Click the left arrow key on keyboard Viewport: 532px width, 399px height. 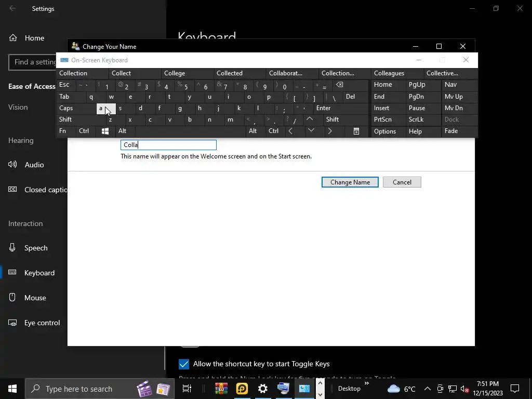click(x=290, y=131)
